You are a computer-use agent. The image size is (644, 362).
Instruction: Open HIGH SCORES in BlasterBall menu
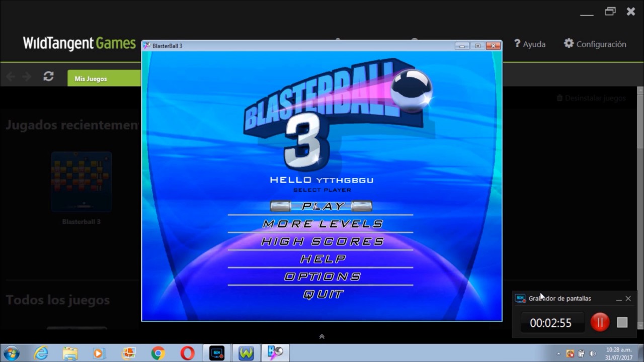[323, 241]
